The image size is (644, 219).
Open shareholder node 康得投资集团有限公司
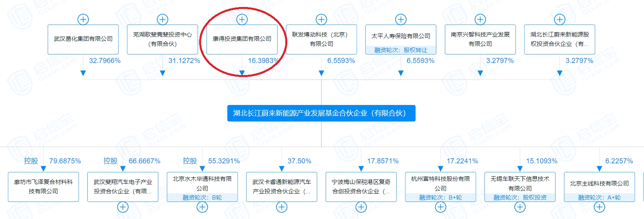242,39
